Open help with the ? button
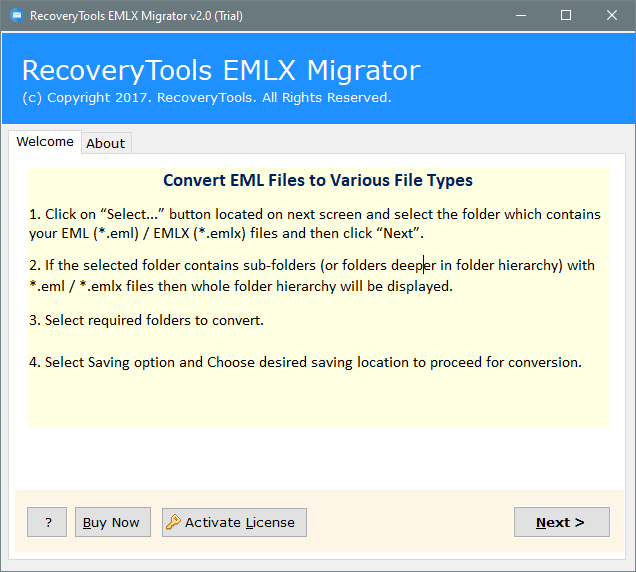The height and width of the screenshot is (572, 636). [x=47, y=522]
